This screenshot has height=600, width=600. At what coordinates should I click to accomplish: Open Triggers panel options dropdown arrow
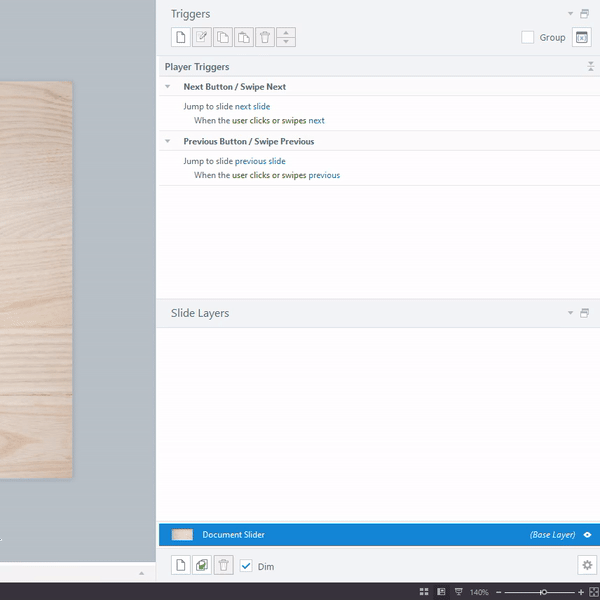pyautogui.click(x=570, y=14)
